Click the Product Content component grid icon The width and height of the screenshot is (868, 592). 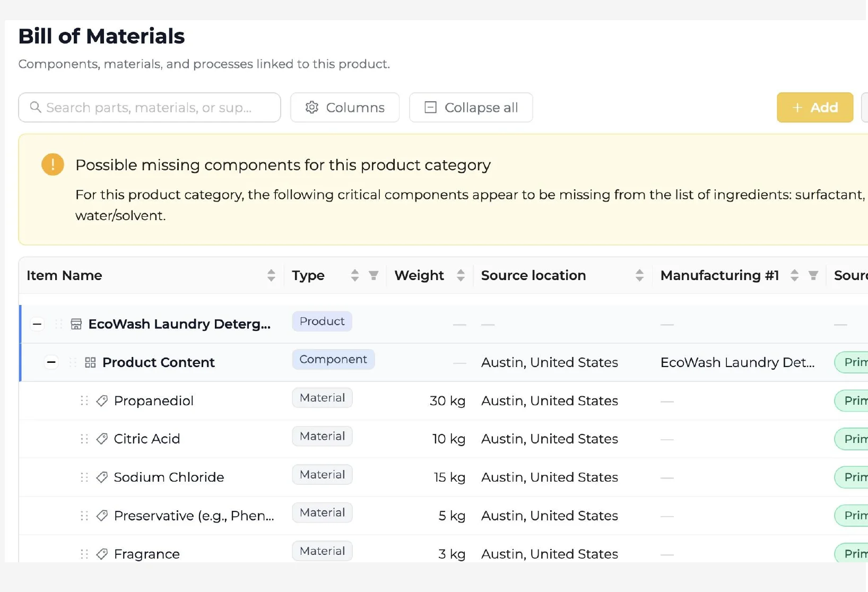(90, 362)
